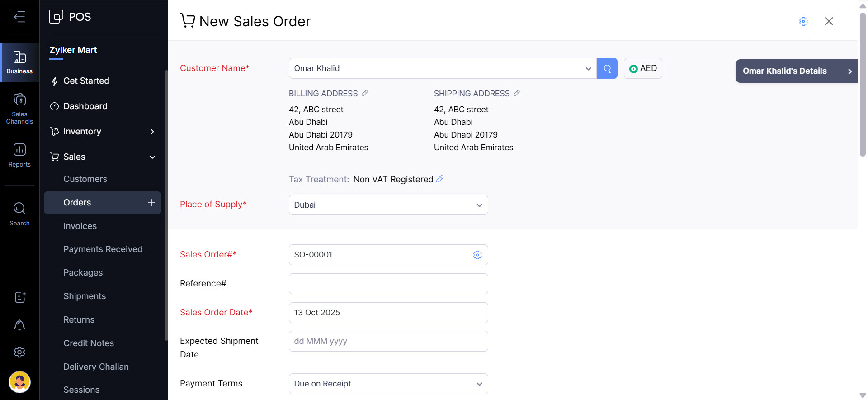Add new order with plus icon
This screenshot has height=400, width=868.
coord(151,203)
